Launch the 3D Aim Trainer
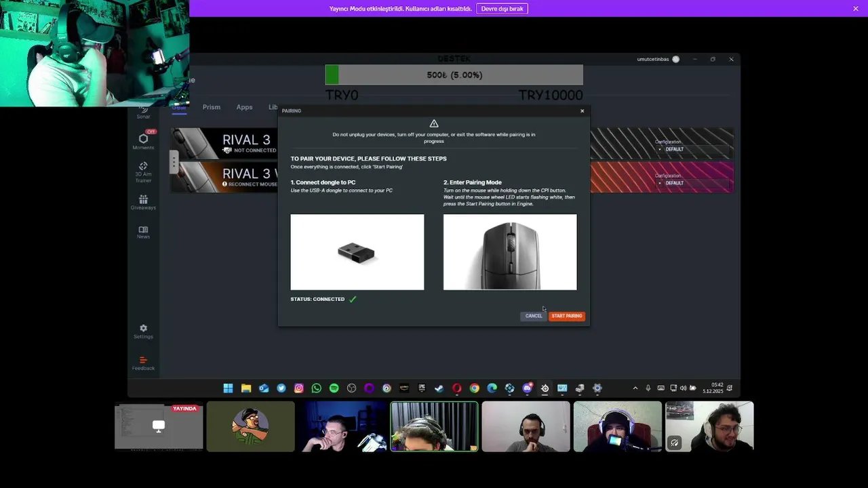 click(143, 172)
